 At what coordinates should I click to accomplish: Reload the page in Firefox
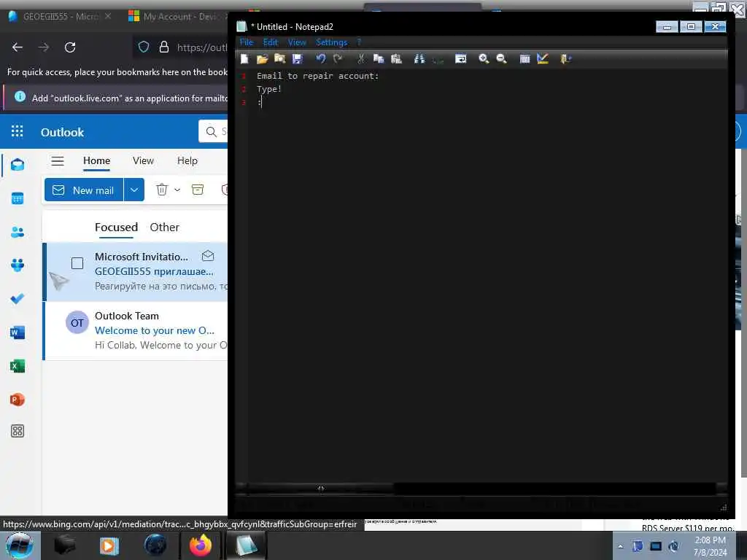click(x=70, y=47)
